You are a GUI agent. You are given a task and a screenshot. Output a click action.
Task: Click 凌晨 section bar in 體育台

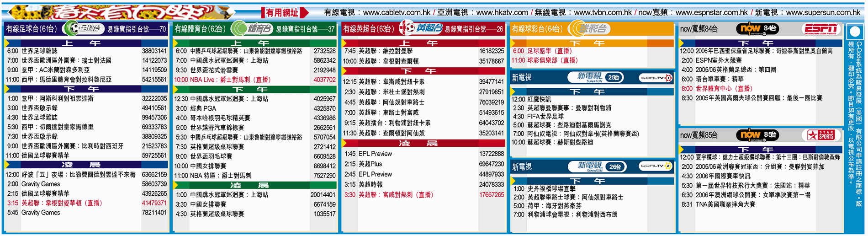[255, 185]
